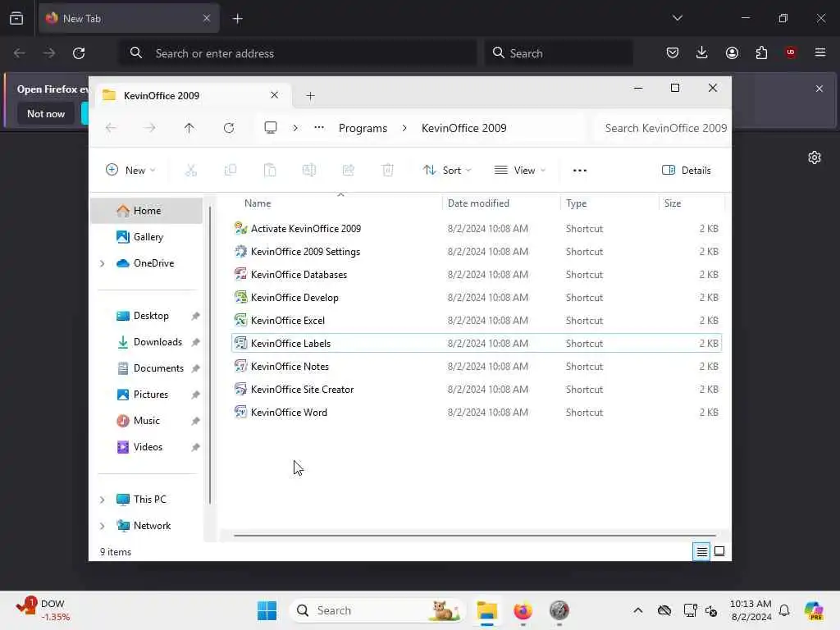Select the Activate KevinOffice 2009 shortcut icon

pos(240,228)
